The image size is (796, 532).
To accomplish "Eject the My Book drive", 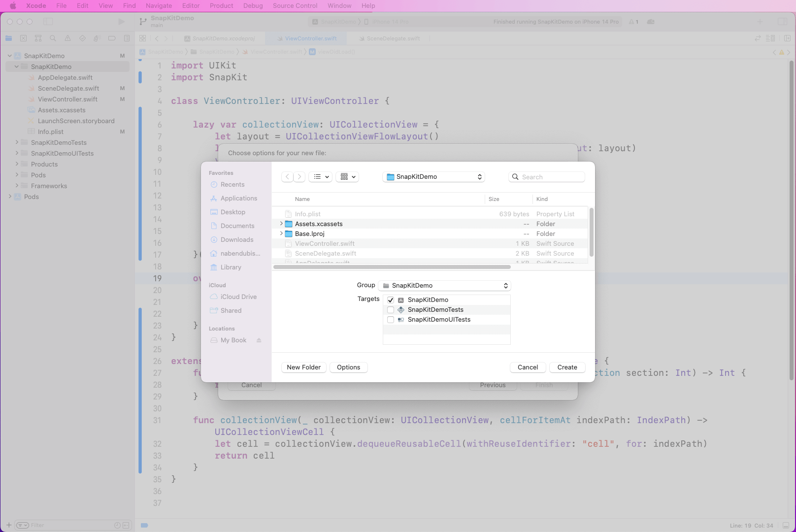I will click(x=259, y=340).
